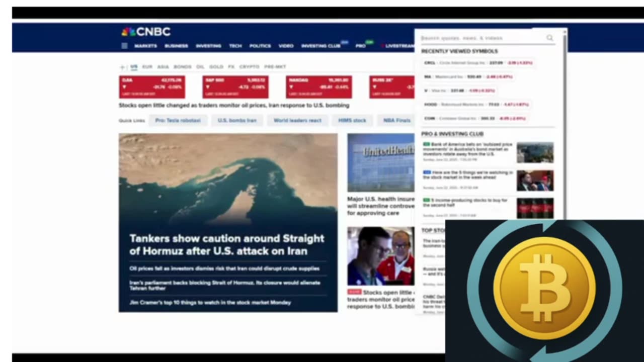Click the search magnifier icon
Viewport: 644px width, 362px height.
(x=549, y=38)
